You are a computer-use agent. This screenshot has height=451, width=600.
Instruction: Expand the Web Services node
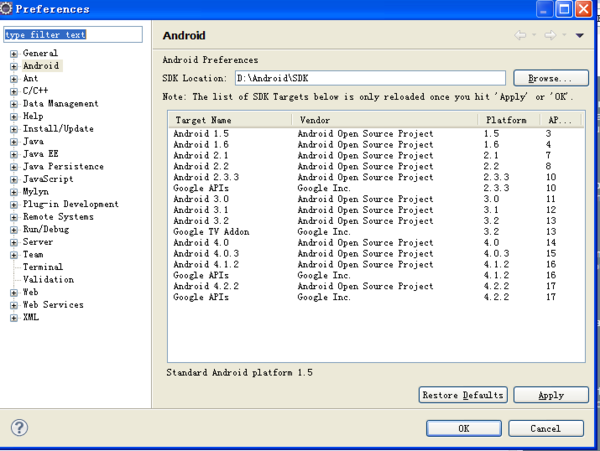click(x=14, y=305)
